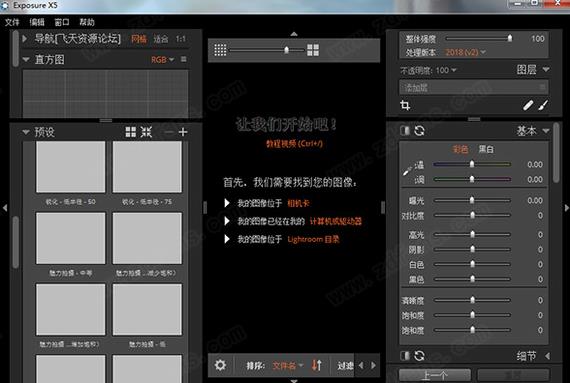Go to previous image with left arrow
Screen dimensions: 570x383
[361, 366]
